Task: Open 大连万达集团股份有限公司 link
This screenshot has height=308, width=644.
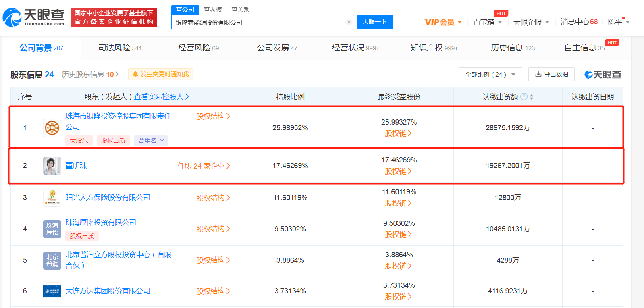Action: coord(108,291)
